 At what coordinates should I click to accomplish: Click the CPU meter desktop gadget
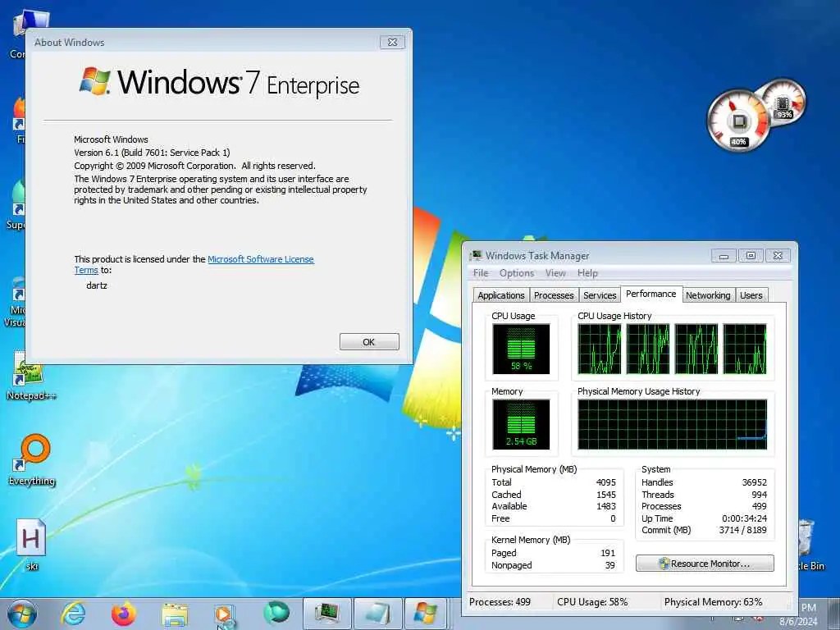pyautogui.click(x=739, y=121)
